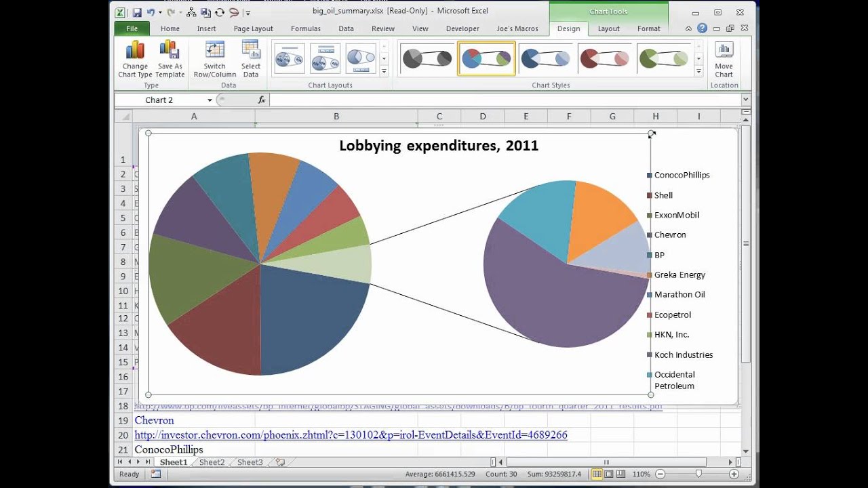Click the Save icon in quick access toolbar

pyautogui.click(x=137, y=12)
